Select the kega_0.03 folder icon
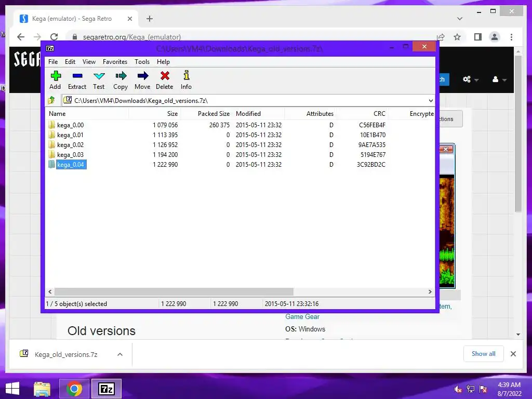Viewport: 532px width, 399px height. [x=51, y=154]
